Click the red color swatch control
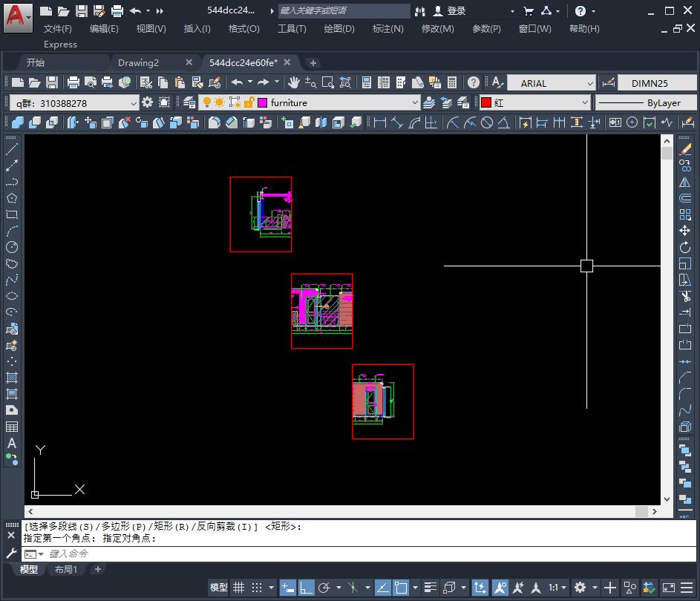This screenshot has width=700, height=601. tap(486, 102)
